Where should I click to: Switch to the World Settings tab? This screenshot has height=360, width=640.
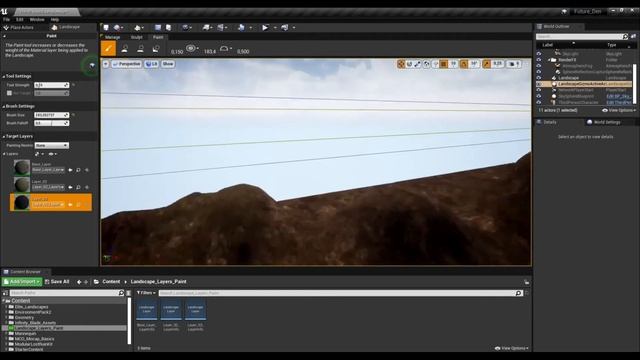[603, 122]
